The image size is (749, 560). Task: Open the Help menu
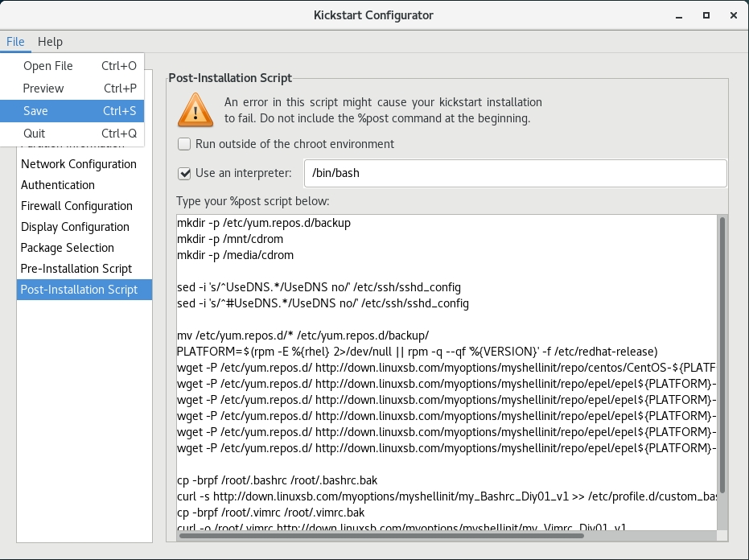tap(50, 42)
